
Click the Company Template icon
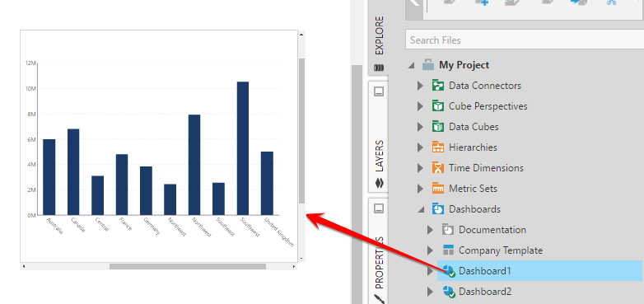click(448, 250)
